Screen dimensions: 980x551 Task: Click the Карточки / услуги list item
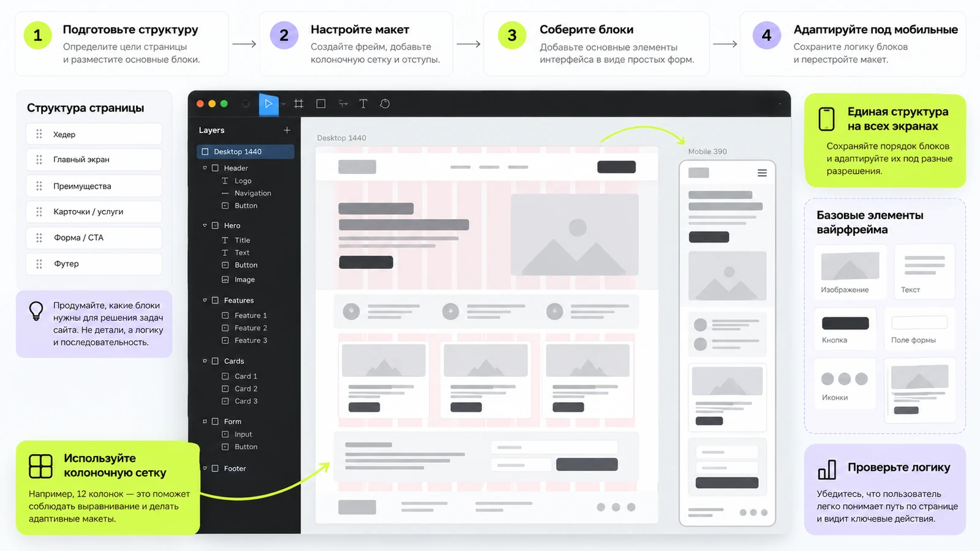pos(94,212)
